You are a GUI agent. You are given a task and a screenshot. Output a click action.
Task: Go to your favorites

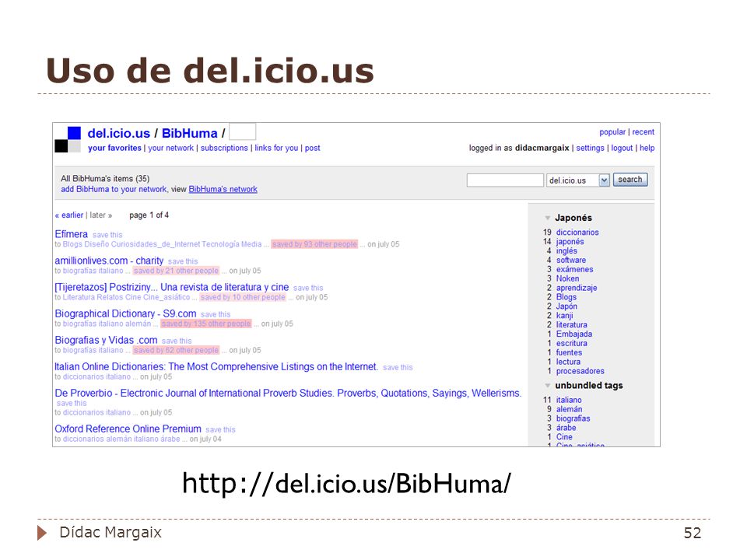pyautogui.click(x=114, y=148)
